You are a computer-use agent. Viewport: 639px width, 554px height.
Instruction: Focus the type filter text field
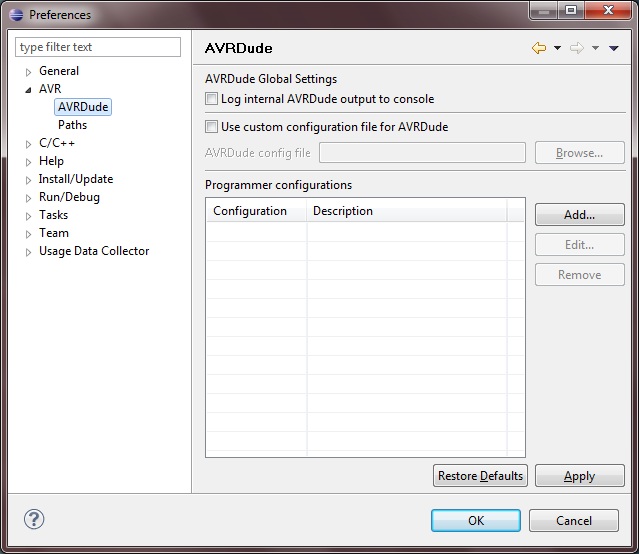click(98, 47)
